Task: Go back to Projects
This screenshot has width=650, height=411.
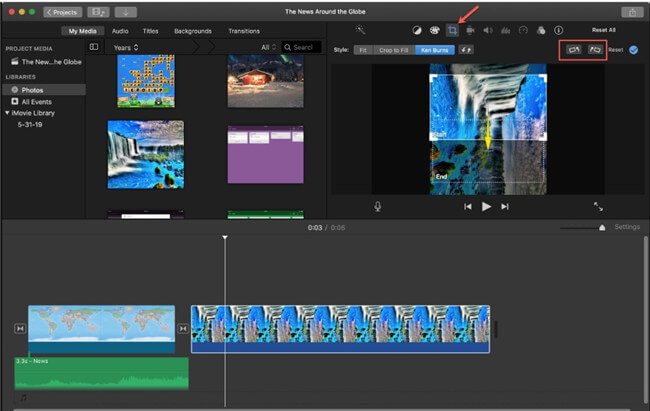Action: click(63, 11)
